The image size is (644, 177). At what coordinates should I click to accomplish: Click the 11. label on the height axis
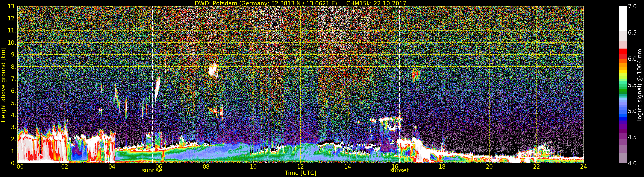12,31
